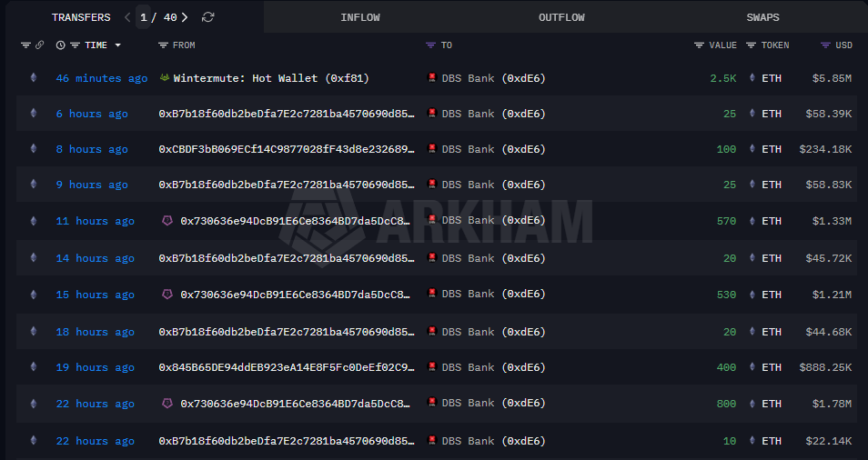Open the USD column filter icon
868x460 pixels.
coord(825,45)
